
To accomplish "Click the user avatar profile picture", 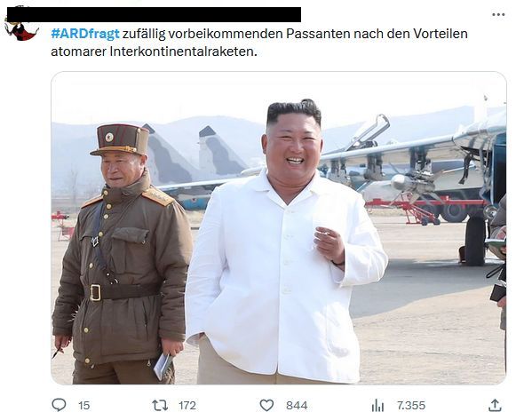I will click(21, 28).
